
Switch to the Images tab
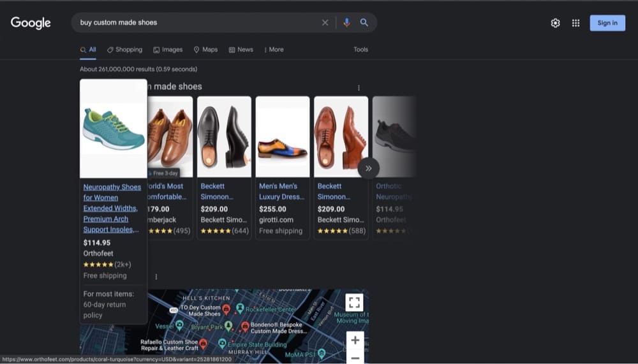coord(168,50)
